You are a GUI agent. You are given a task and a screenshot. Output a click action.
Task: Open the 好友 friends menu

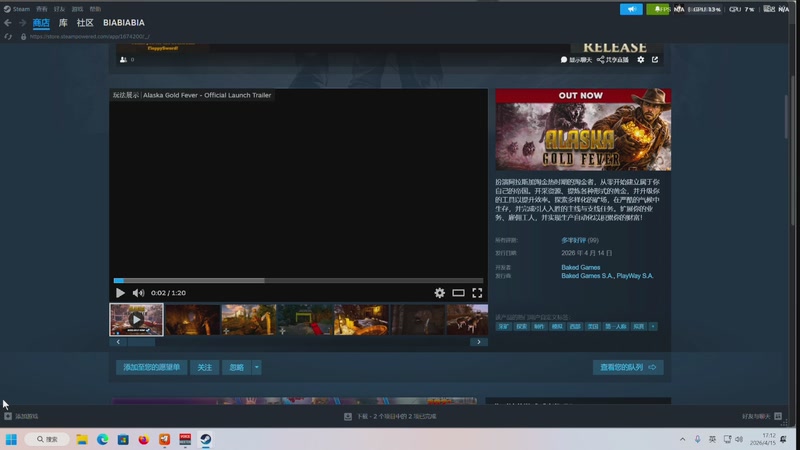[x=59, y=9]
